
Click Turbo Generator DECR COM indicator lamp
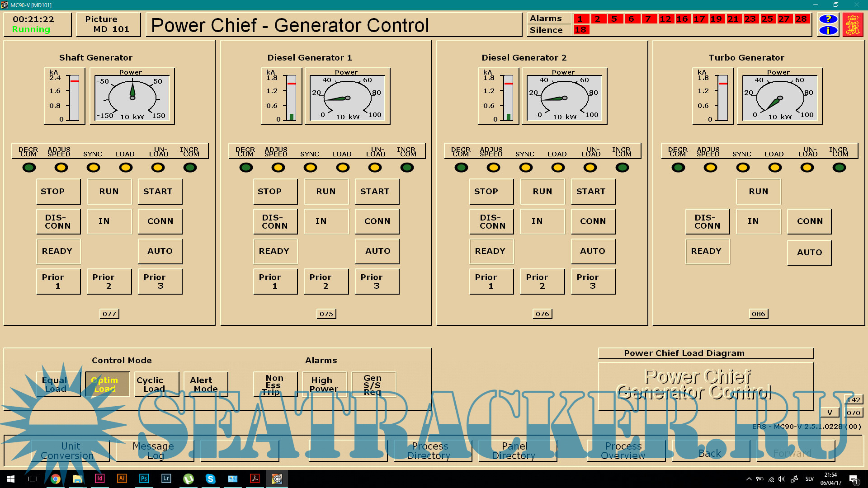pyautogui.click(x=678, y=168)
